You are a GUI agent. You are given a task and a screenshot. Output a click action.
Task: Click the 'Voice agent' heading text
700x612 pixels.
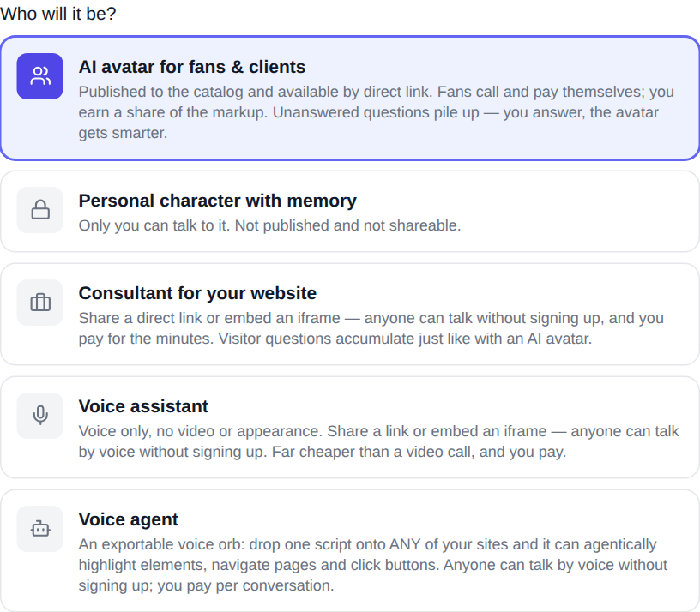pyautogui.click(x=128, y=519)
